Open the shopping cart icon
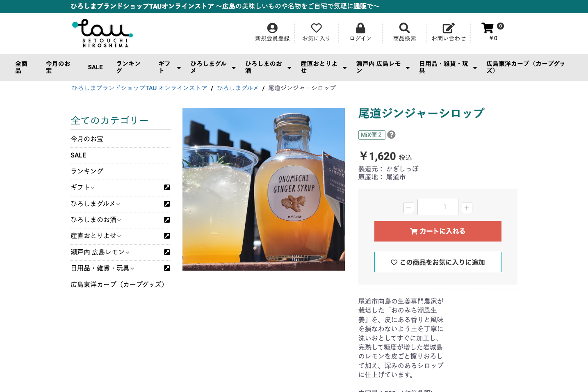The width and height of the screenshot is (588, 392). (x=488, y=28)
